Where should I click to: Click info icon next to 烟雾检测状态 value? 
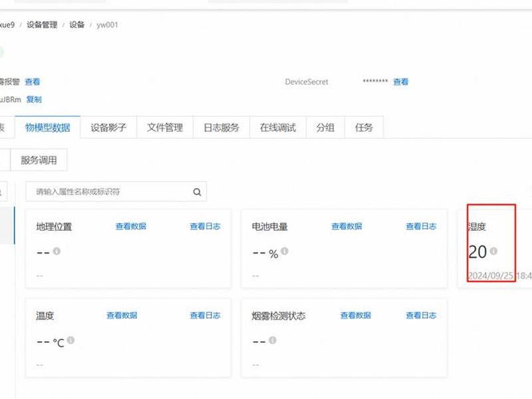(x=273, y=340)
